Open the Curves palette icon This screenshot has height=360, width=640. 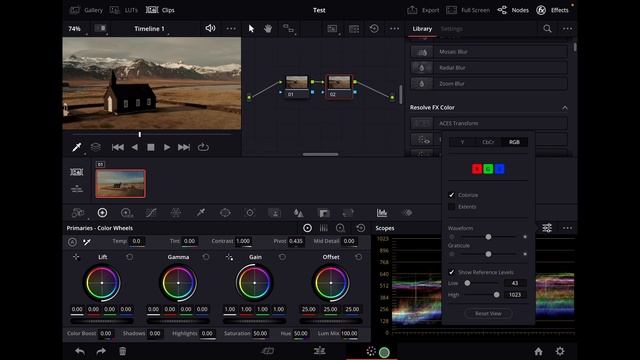[x=151, y=213]
